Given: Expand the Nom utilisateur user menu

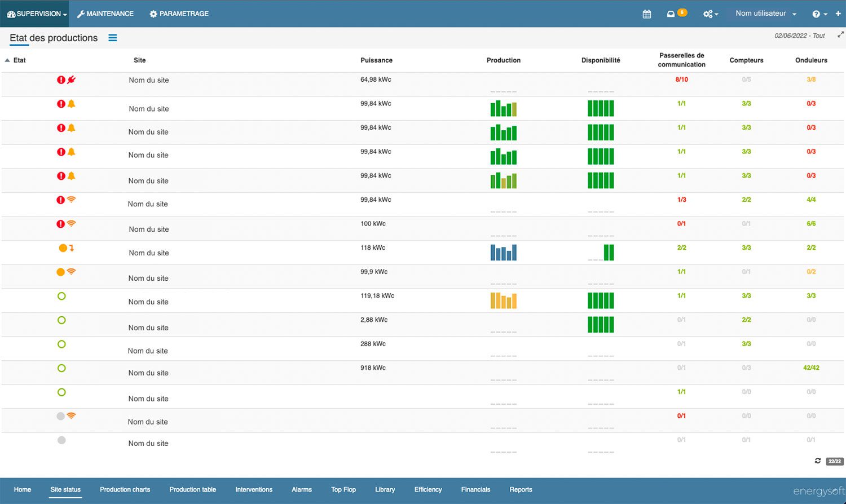Looking at the screenshot, I should click(x=765, y=14).
